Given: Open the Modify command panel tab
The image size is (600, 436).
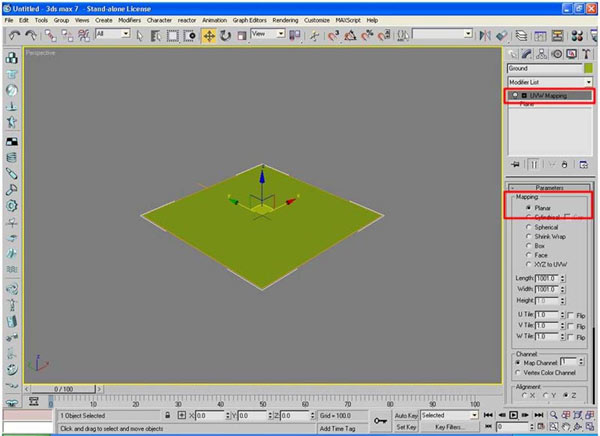Looking at the screenshot, I should click(x=527, y=54).
